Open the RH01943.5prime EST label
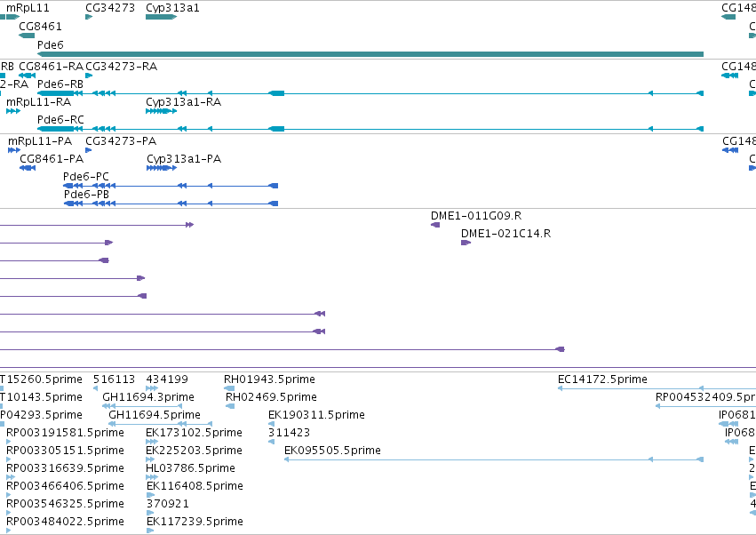Viewport: 756px width, 535px height. point(269,379)
